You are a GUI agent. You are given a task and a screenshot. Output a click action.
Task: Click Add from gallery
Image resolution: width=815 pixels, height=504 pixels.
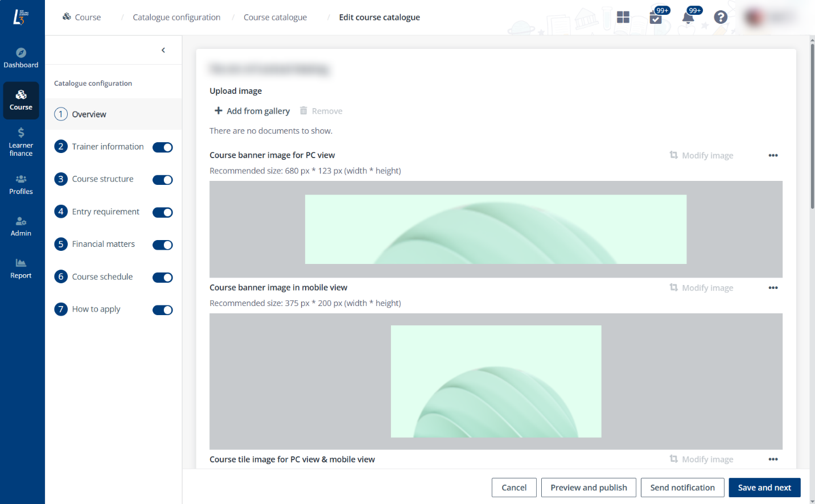coord(252,111)
